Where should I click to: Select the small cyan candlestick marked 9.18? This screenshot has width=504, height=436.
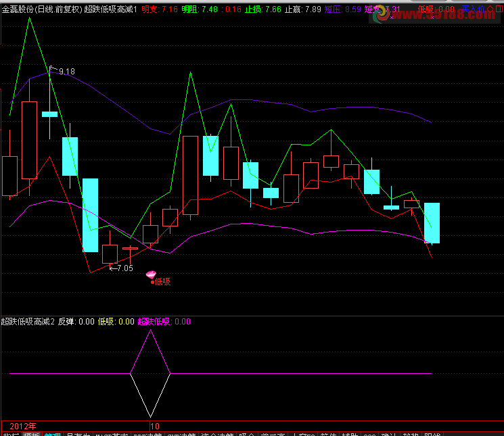pyautogui.click(x=50, y=114)
